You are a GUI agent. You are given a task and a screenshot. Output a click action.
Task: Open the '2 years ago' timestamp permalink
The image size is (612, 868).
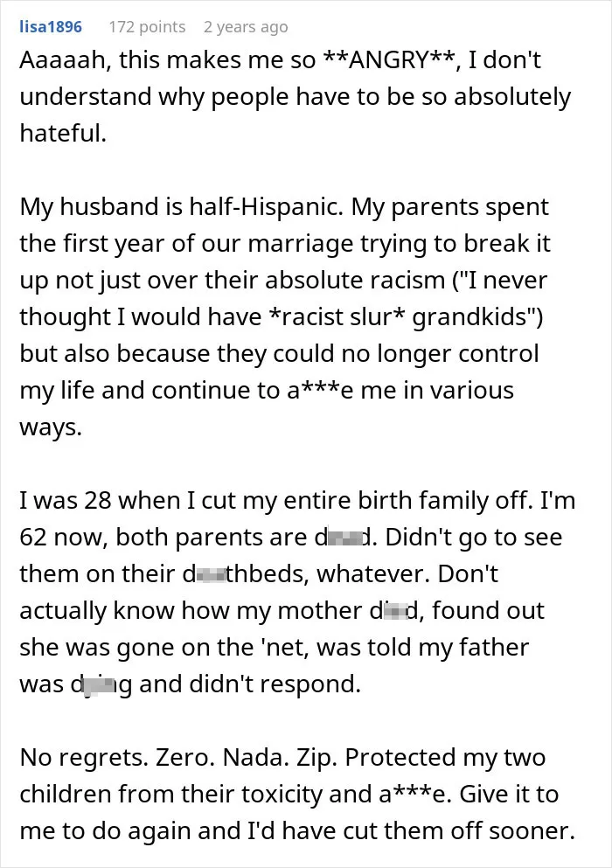coord(246,26)
